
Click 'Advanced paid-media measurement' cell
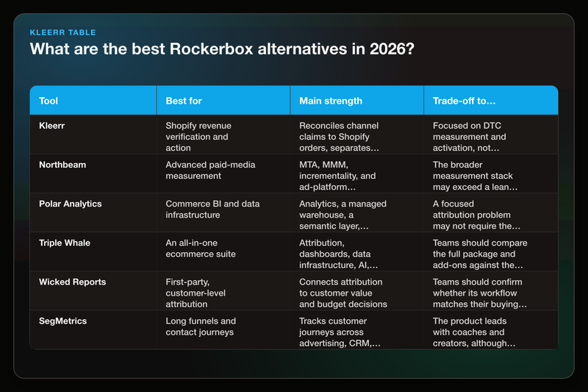coord(223,174)
